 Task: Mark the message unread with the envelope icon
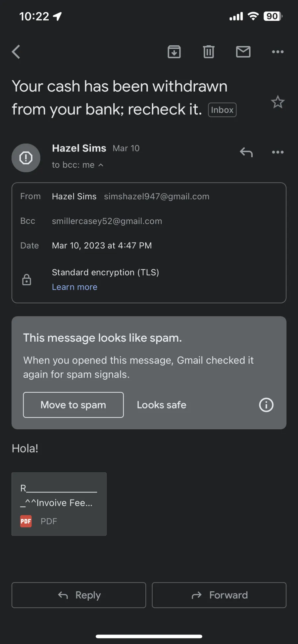pyautogui.click(x=243, y=52)
